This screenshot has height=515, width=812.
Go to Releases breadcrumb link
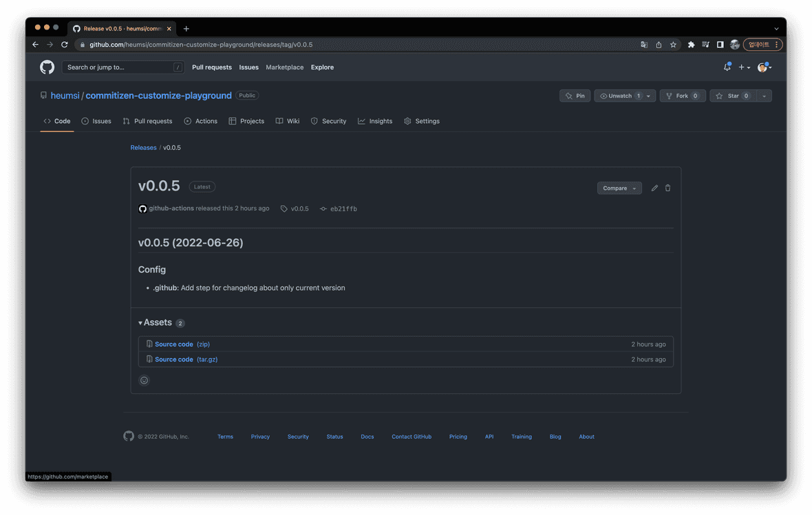click(x=143, y=148)
